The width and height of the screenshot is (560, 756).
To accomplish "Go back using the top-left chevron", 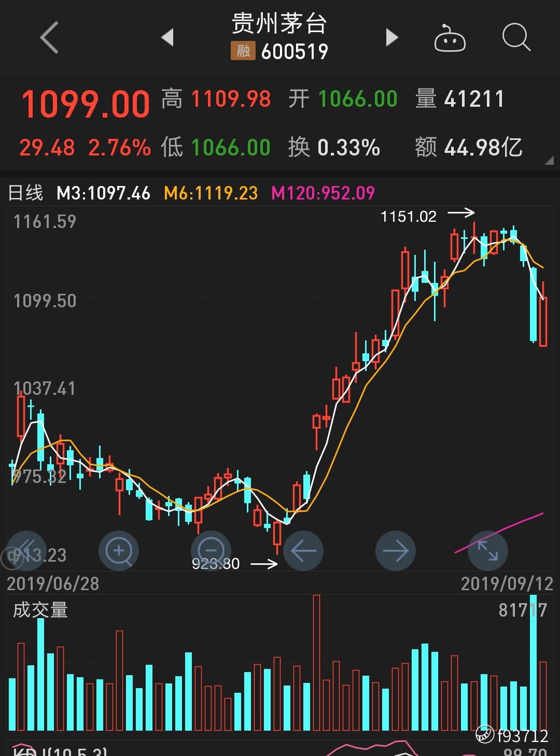I will 49,37.
